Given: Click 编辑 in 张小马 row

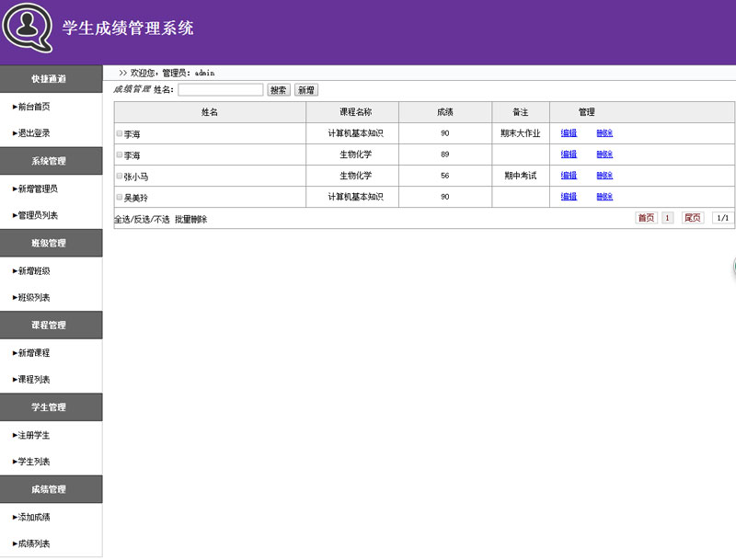Looking at the screenshot, I should (569, 176).
